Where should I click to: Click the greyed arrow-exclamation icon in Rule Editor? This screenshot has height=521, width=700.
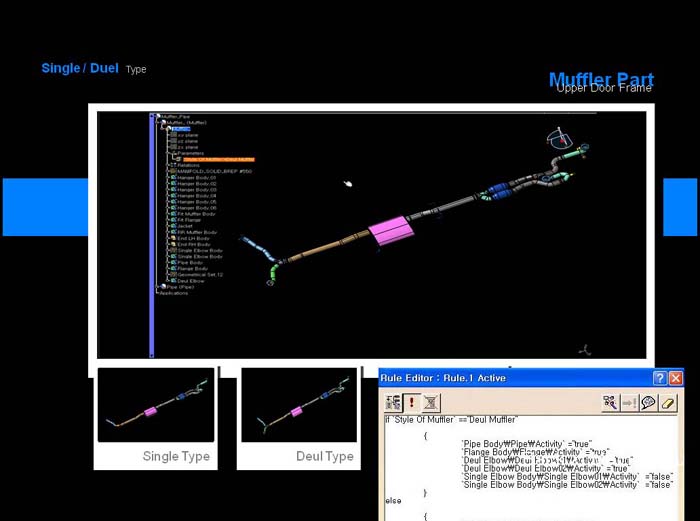click(629, 402)
